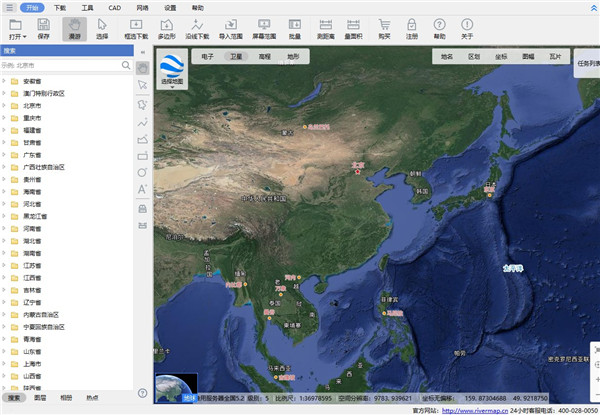Click the 注册 register icon

(x=412, y=27)
